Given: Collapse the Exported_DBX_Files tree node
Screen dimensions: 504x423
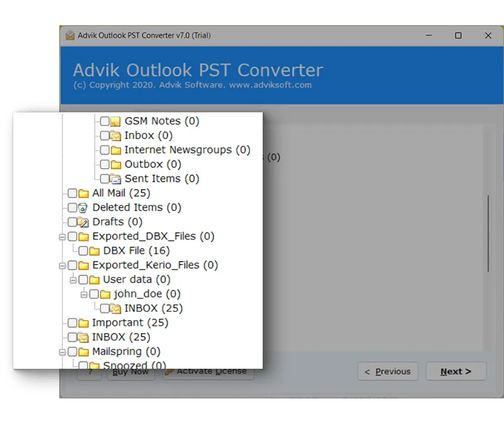Looking at the screenshot, I should tap(62, 237).
